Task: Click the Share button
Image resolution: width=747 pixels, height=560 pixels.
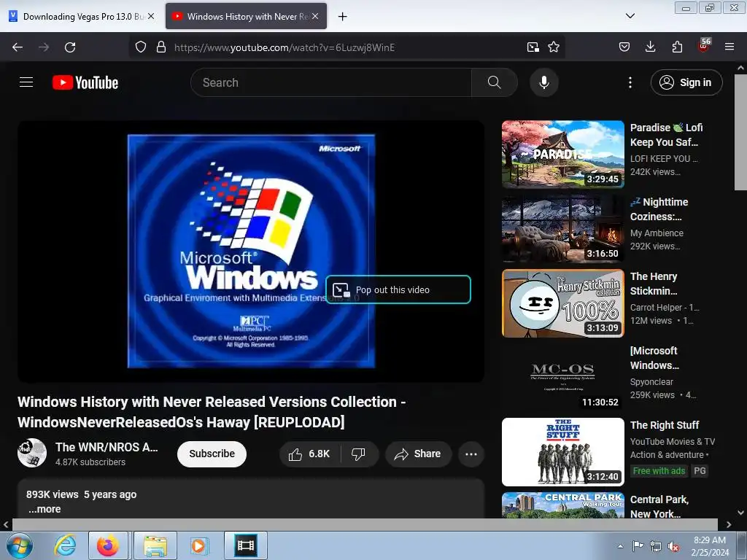Action: pos(418,454)
